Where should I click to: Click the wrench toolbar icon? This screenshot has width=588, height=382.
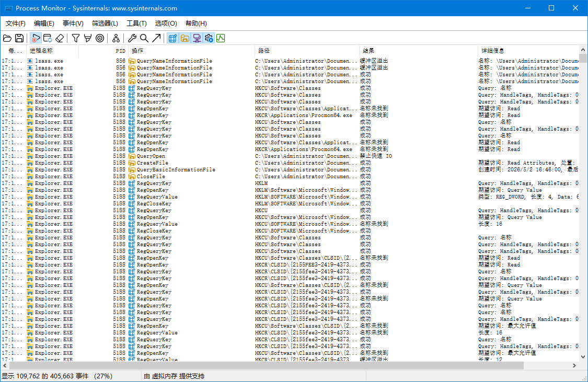pos(132,38)
